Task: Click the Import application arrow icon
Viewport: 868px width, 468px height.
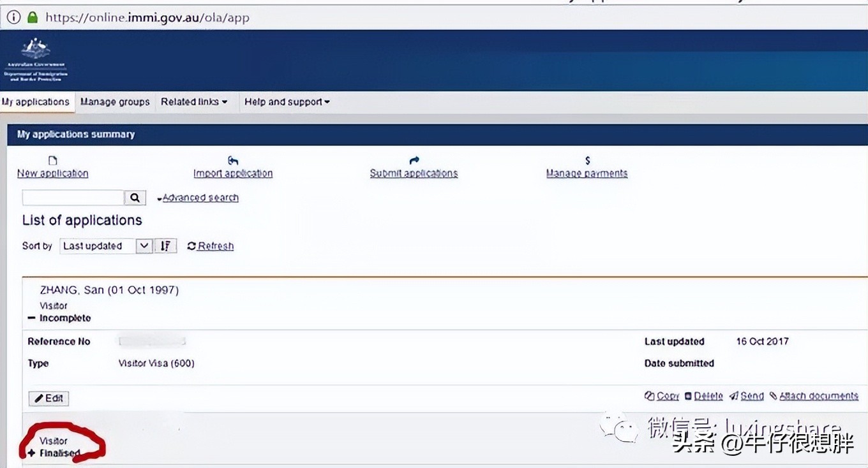Action: tap(233, 161)
